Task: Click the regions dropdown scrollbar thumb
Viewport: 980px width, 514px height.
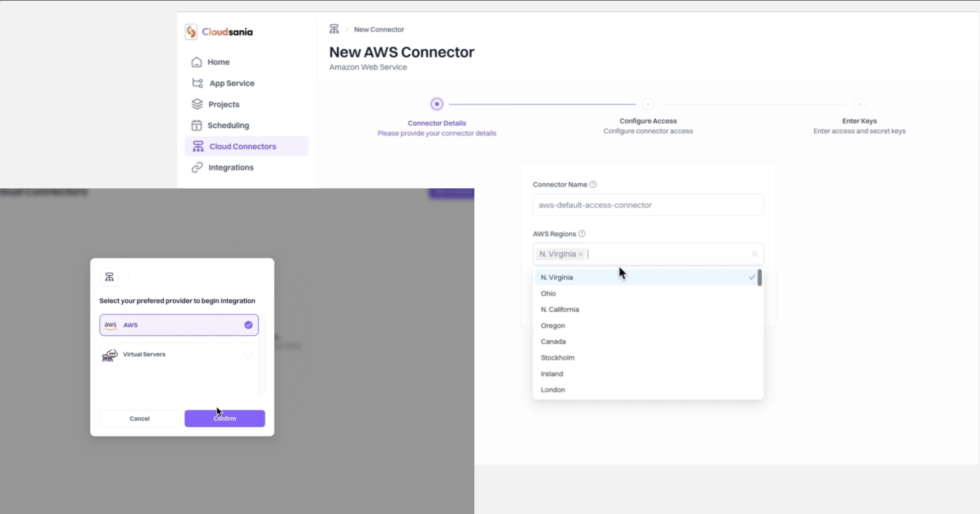Action: pyautogui.click(x=759, y=278)
